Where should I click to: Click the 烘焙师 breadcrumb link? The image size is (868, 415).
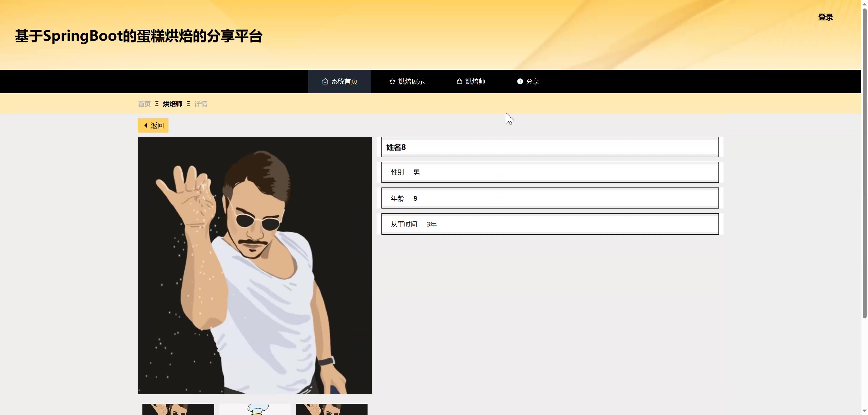[x=172, y=104]
